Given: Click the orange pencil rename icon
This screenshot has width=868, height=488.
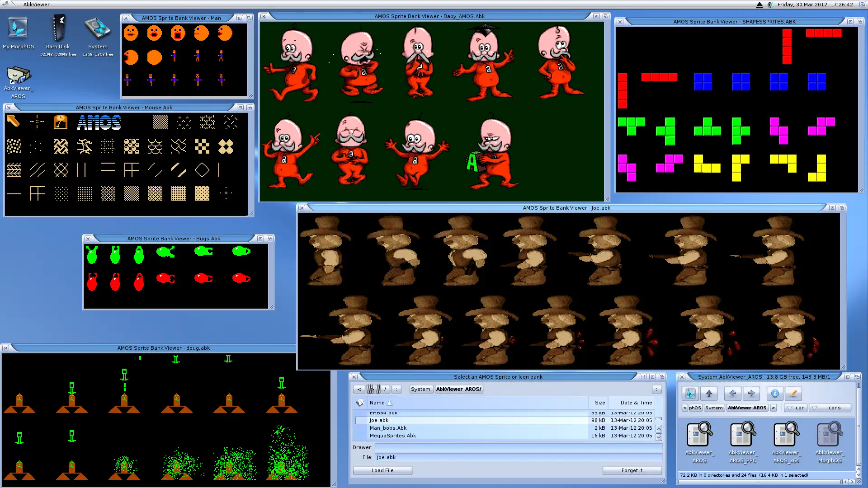Looking at the screenshot, I should (793, 394).
